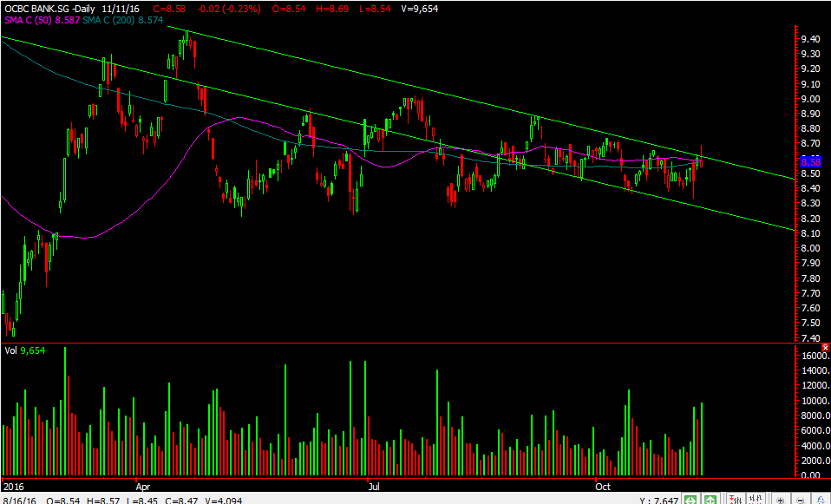Click the V=9,654 header volume value

421,9
